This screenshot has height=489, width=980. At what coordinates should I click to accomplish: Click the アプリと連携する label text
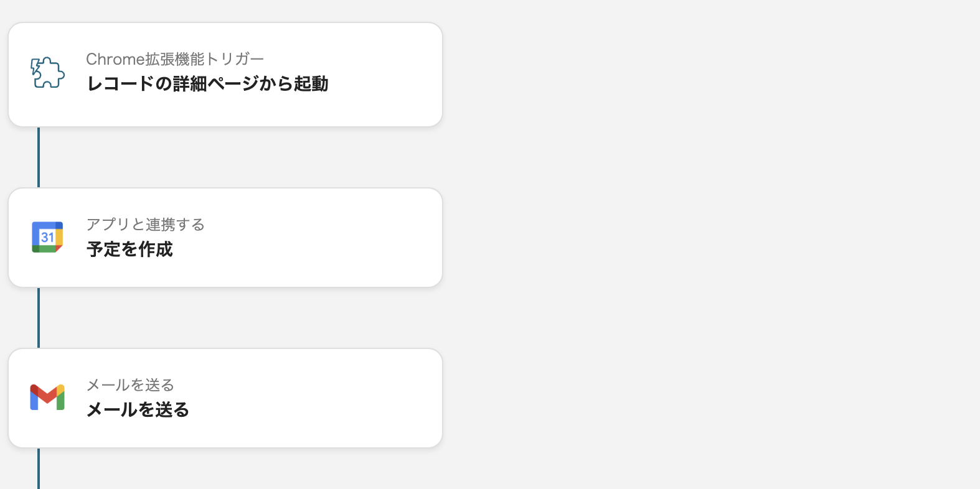click(x=146, y=225)
